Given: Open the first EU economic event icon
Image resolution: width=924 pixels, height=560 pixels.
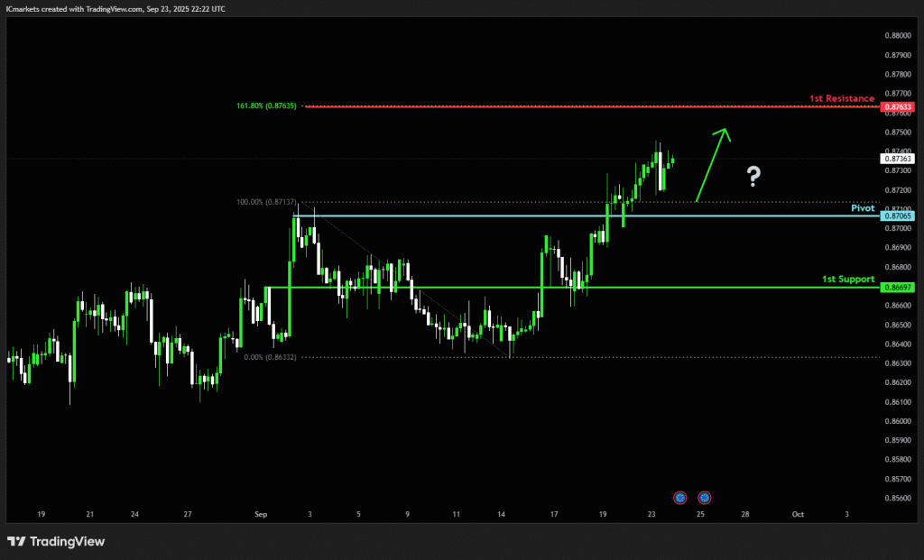Looking at the screenshot, I should 680,497.
